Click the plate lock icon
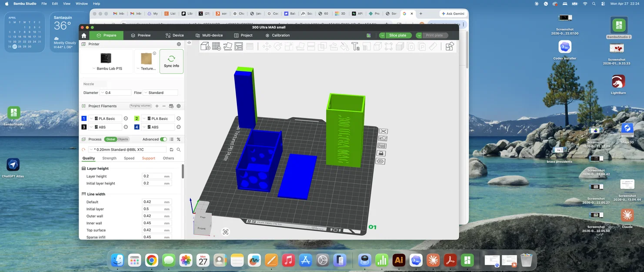The image size is (644, 272). [x=381, y=153]
